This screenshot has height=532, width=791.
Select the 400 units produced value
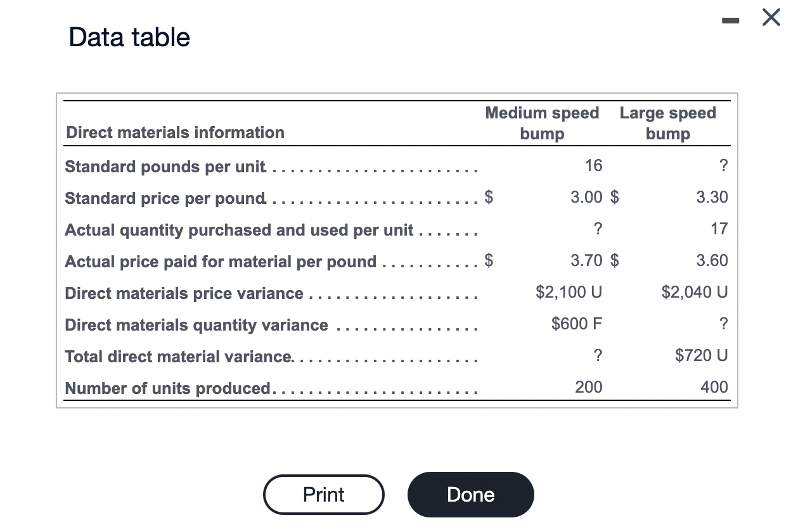pos(714,387)
